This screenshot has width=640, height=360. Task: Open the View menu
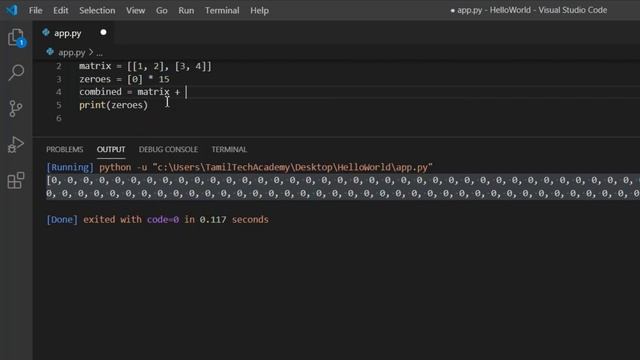tap(136, 10)
